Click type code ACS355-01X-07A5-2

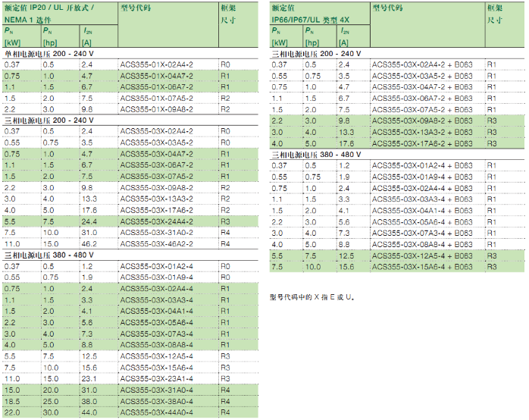tap(157, 98)
